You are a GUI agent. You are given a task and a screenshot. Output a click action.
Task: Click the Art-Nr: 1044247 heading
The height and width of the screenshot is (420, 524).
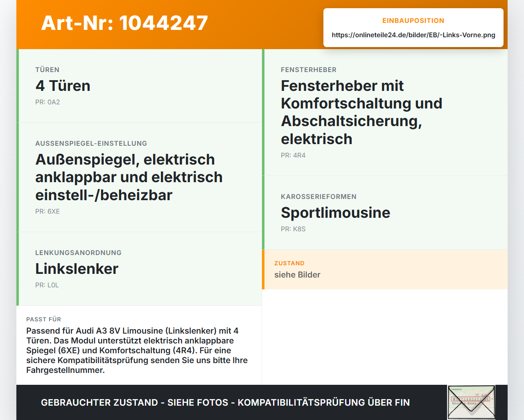124,23
